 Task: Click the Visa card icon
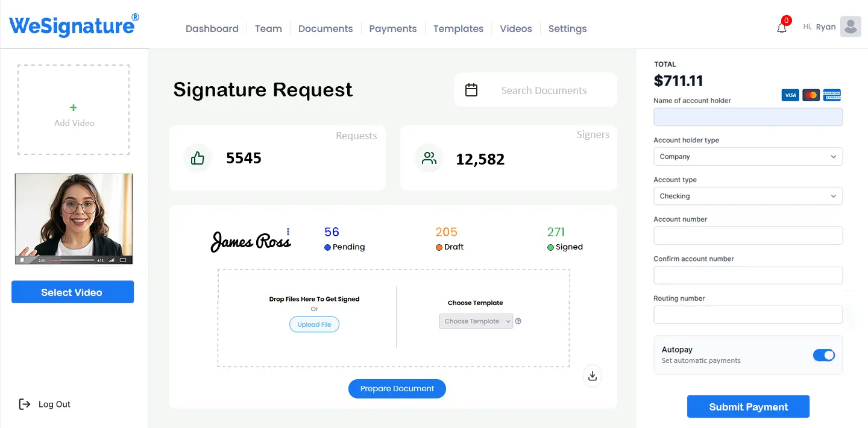[790, 95]
